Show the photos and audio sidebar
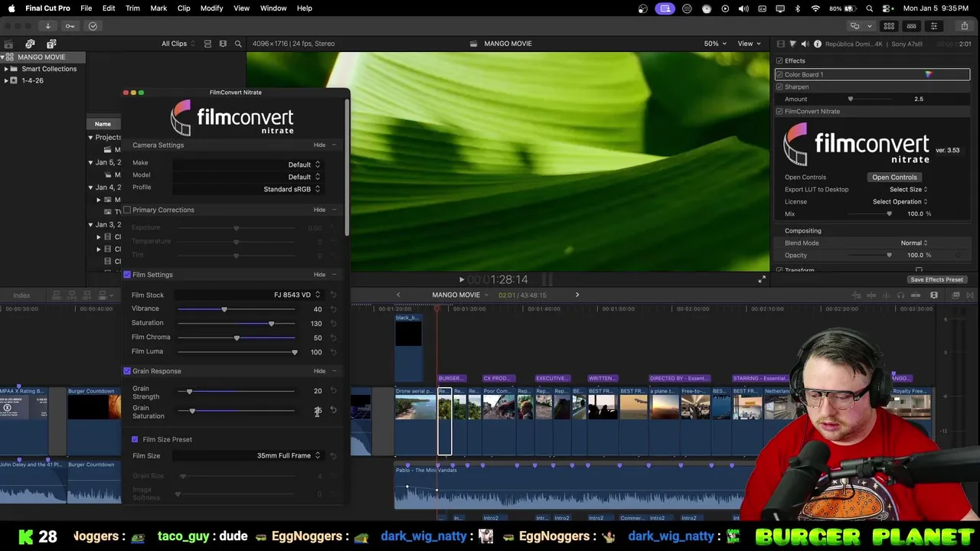 click(30, 44)
